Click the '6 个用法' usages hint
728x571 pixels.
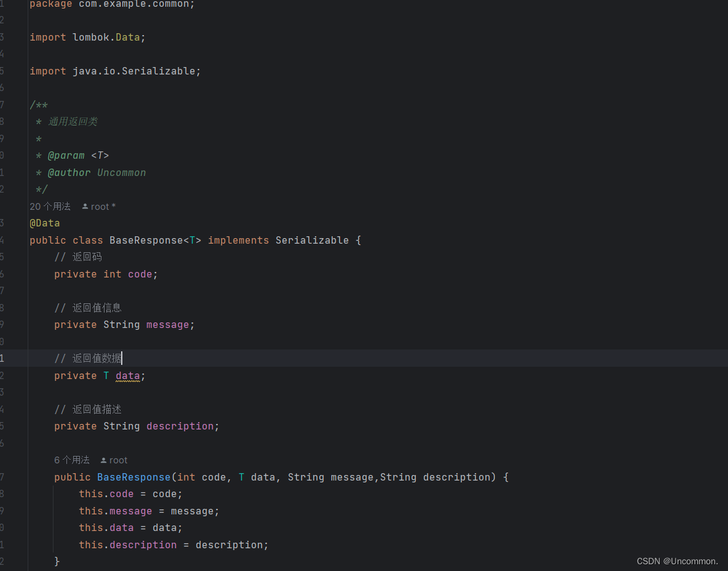[72, 460]
